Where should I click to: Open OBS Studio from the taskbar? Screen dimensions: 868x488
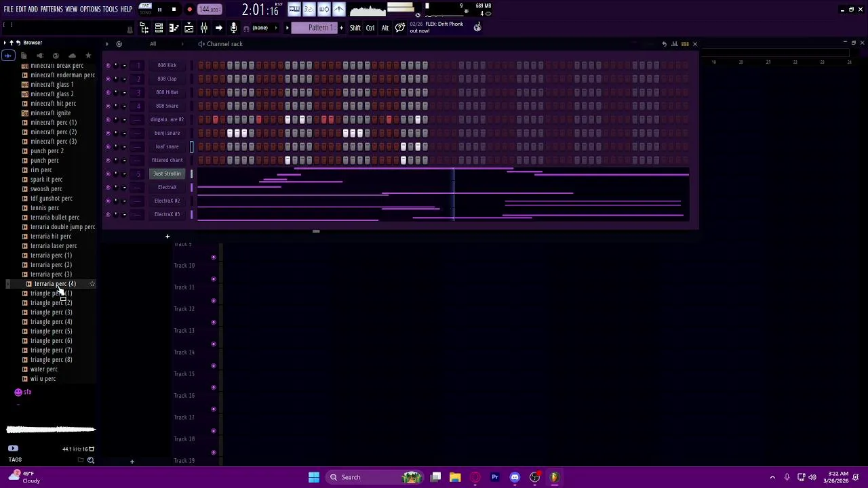[534, 477]
